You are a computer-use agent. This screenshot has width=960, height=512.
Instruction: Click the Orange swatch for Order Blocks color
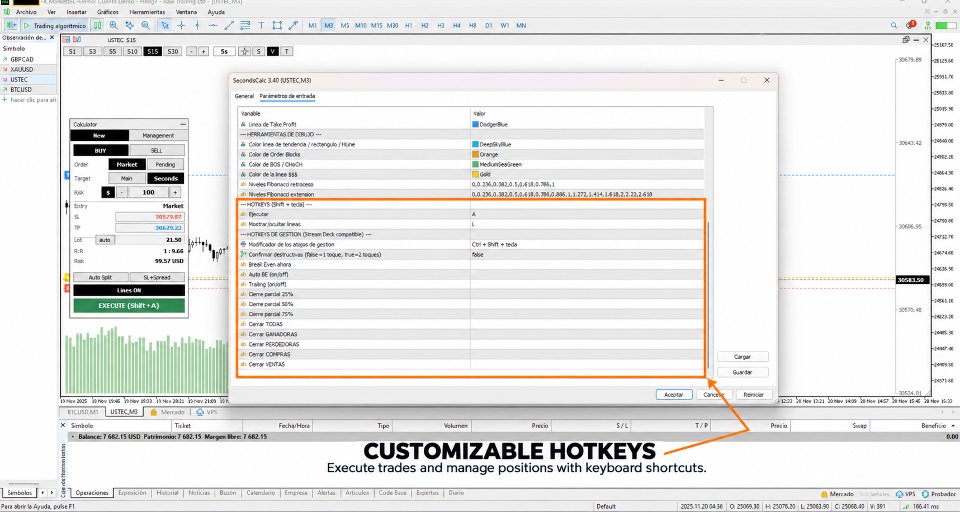476,154
